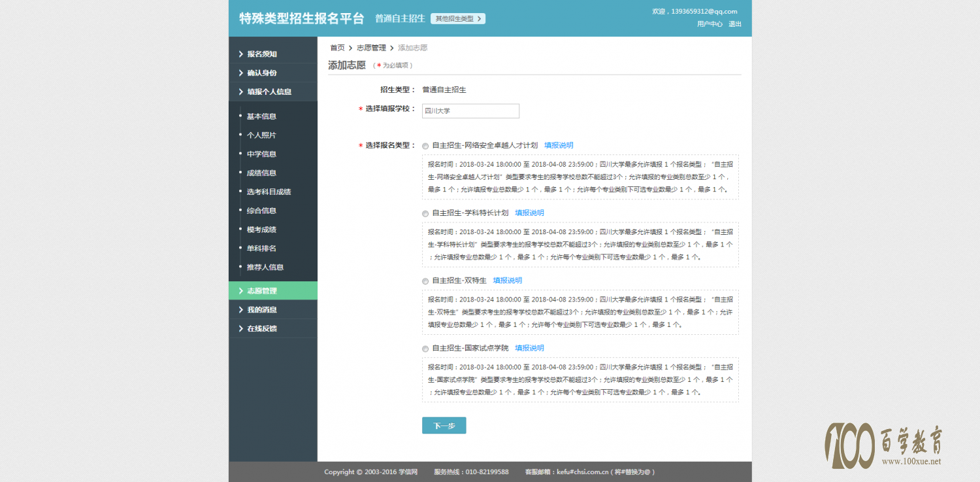Click footer hotline 010-82199588
Image resolution: width=980 pixels, height=482 pixels.
487,472
